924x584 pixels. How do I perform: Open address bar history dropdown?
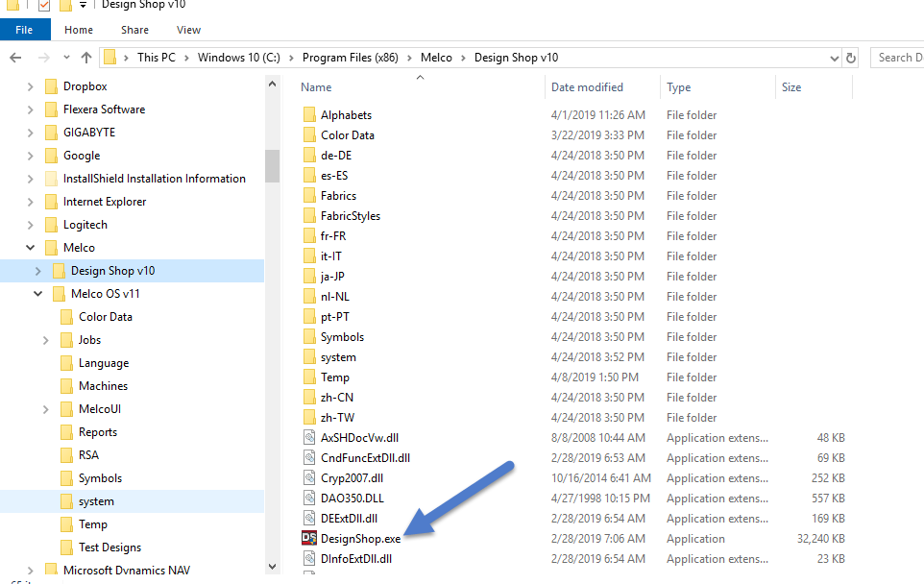click(x=833, y=58)
